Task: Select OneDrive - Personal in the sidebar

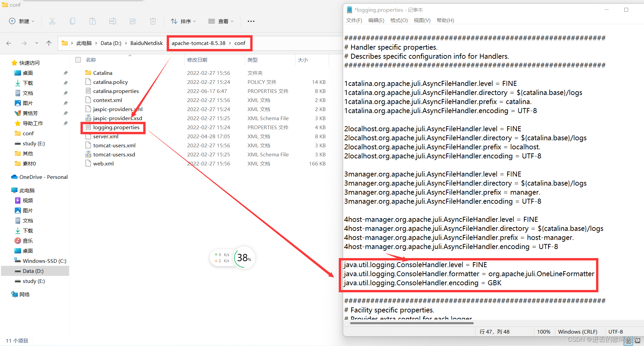Action: point(39,177)
